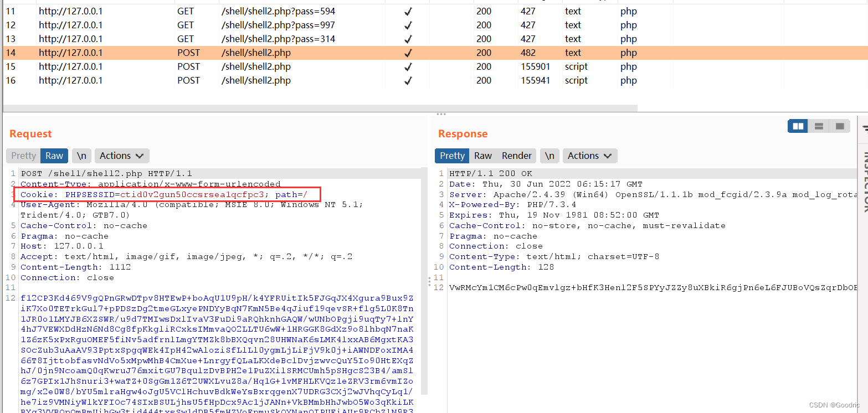The width and height of the screenshot is (868, 413).
Task: Click POST /shell/shell2.php HTTP/1.1 request line
Action: [x=106, y=173]
